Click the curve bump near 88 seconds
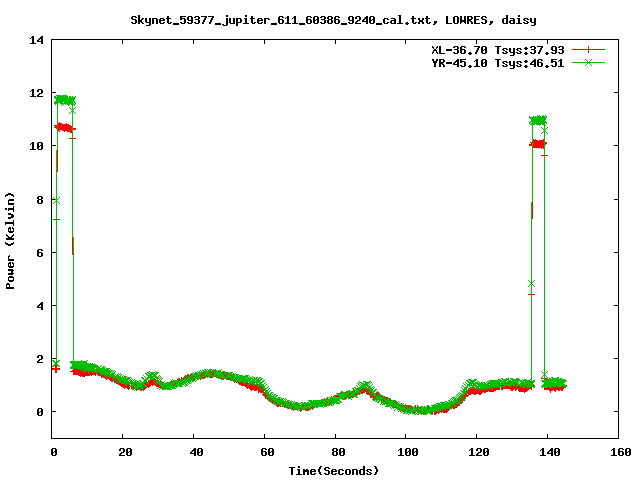The height and width of the screenshot is (480, 640). click(x=364, y=387)
